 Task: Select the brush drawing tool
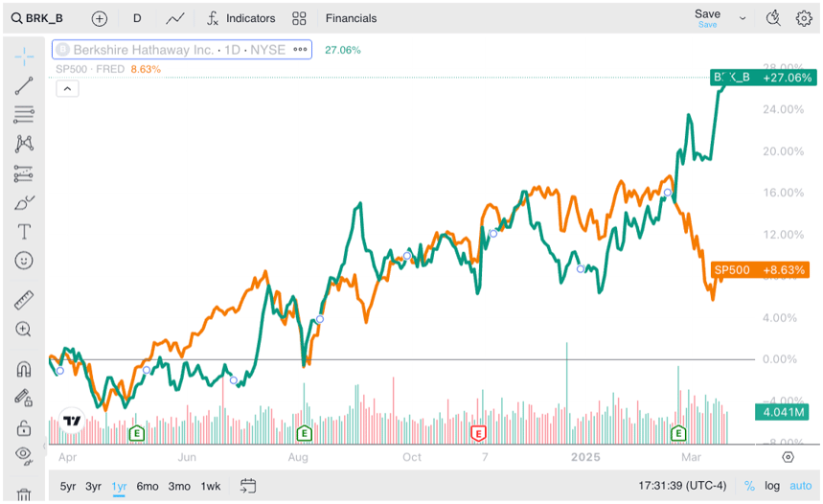pyautogui.click(x=24, y=202)
